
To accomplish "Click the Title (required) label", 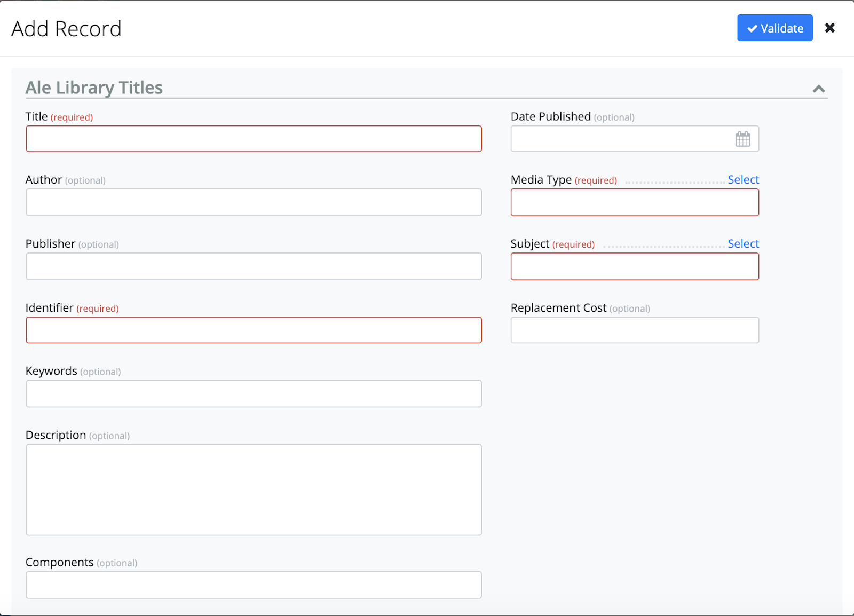I will point(59,116).
